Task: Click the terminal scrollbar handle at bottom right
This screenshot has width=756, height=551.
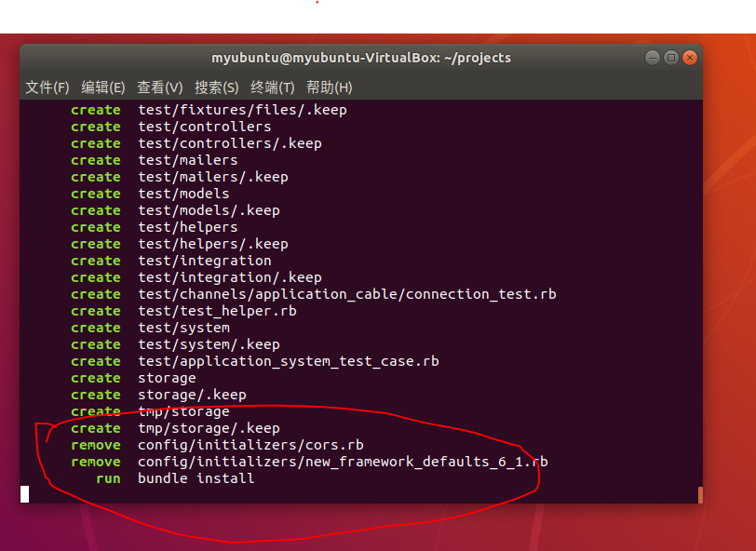Action: coord(700,494)
